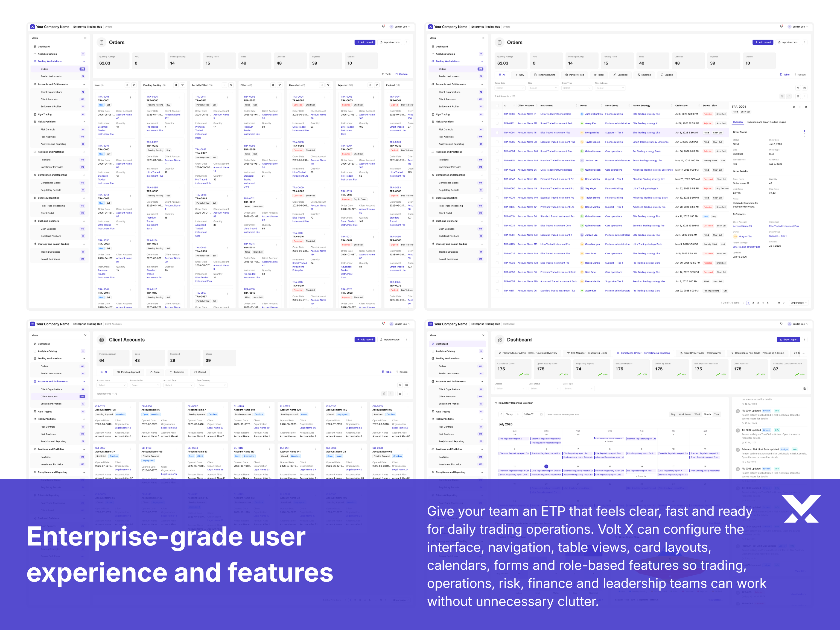The image size is (840, 630).
Task: Switch to Kanban view in Orders table window
Action: pyautogui.click(x=799, y=75)
